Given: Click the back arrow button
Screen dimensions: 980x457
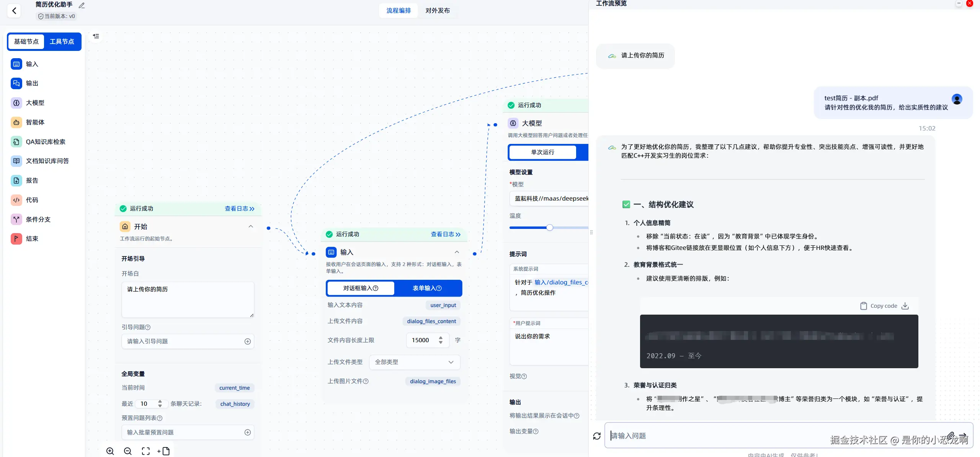Looking at the screenshot, I should tap(14, 11).
